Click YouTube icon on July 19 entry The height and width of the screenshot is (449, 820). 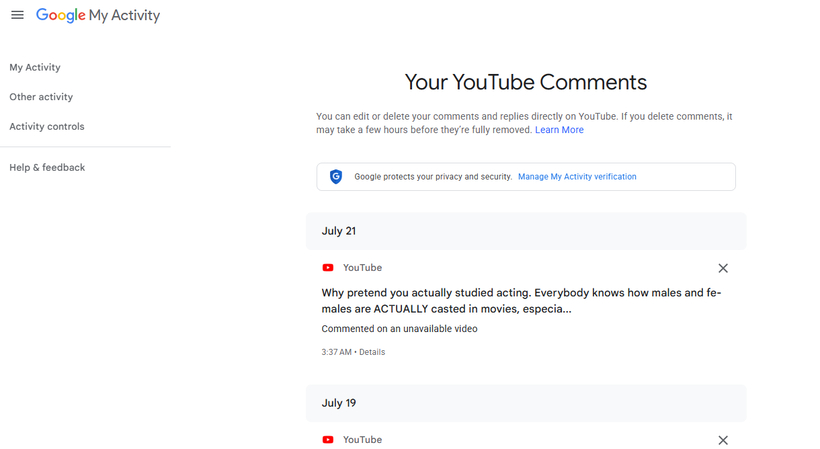(x=328, y=440)
